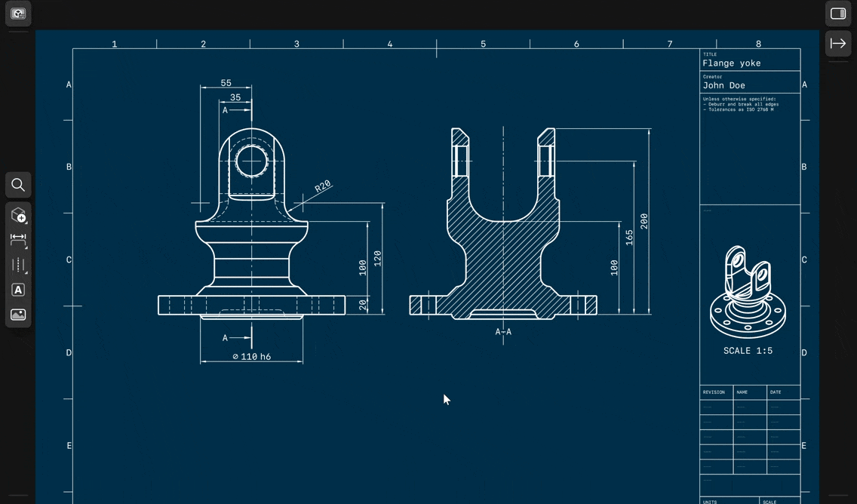Select the centerline tool
Viewport: 857px width, 504px height.
coord(18,265)
